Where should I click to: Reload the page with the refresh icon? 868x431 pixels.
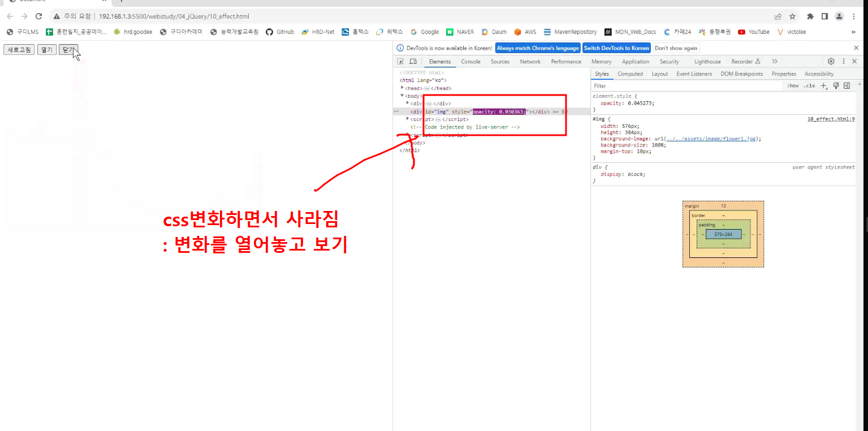click(x=38, y=16)
